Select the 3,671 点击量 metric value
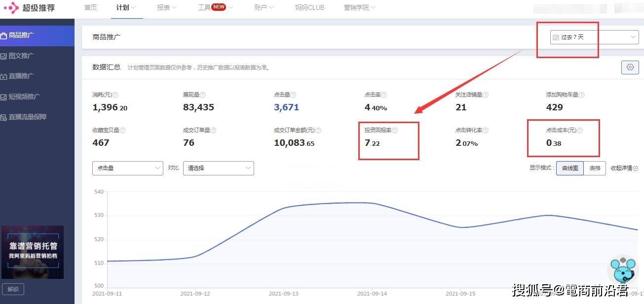The width and height of the screenshot is (644, 304). (x=286, y=107)
